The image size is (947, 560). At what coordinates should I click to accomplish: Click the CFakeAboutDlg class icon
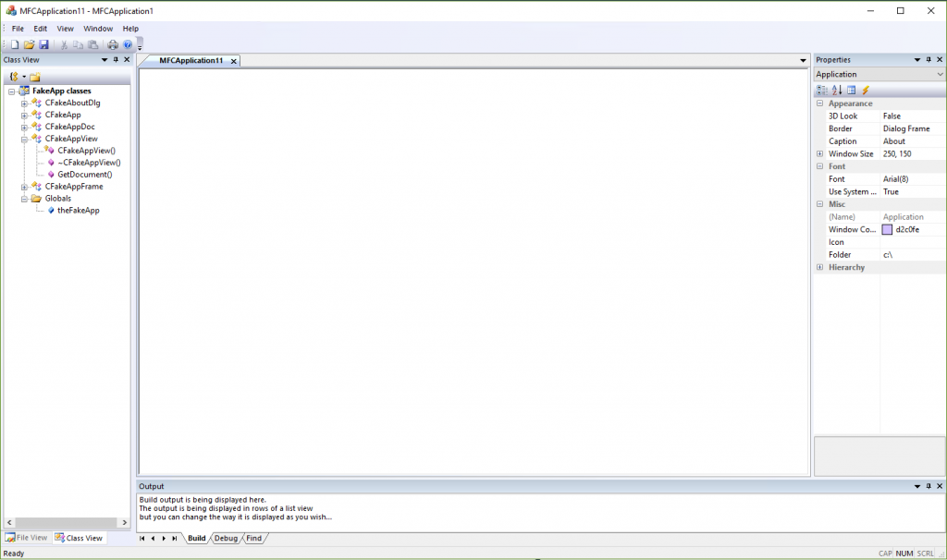36,103
